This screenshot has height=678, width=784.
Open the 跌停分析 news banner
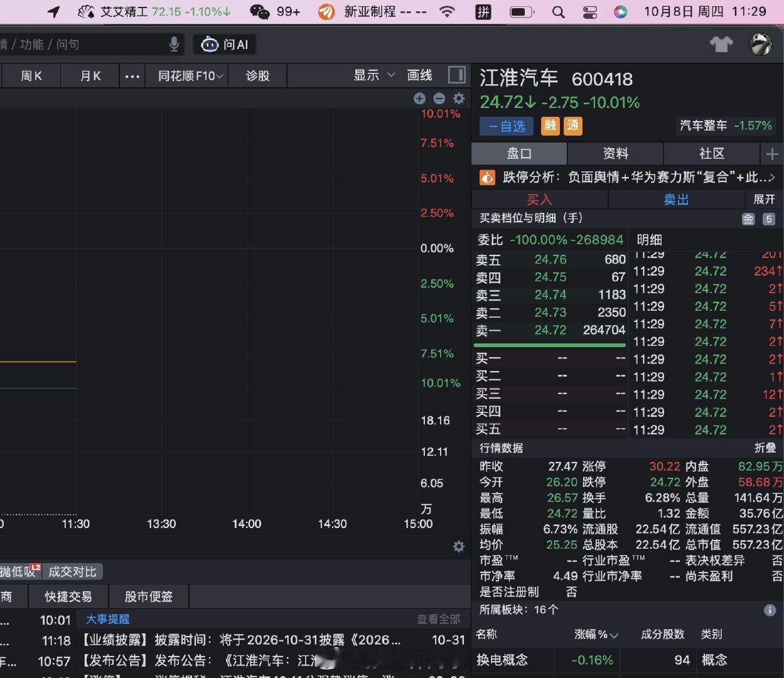coord(628,178)
